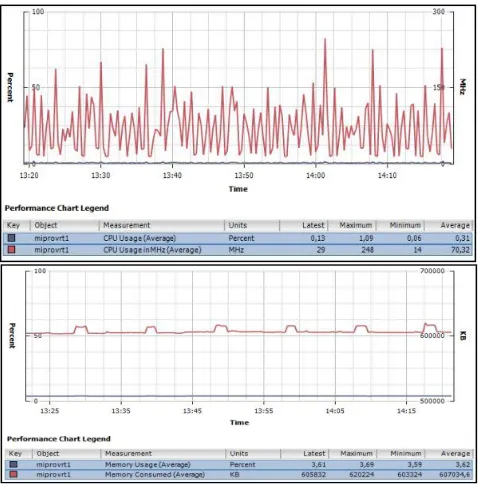Click CPU percent latest value 0,13

[318, 238]
